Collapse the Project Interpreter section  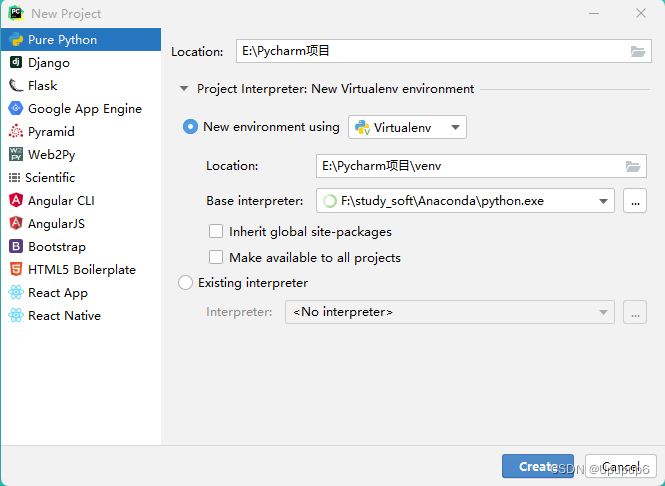coord(184,89)
